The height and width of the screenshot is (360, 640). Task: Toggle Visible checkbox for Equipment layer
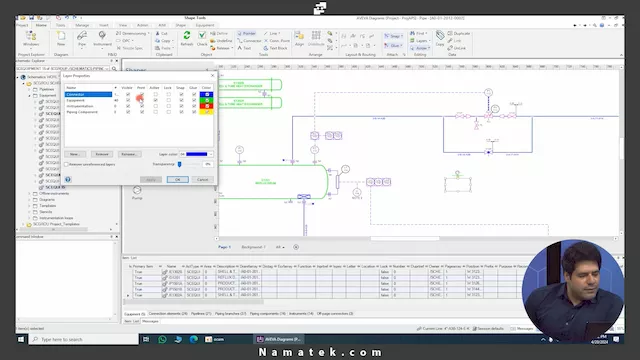coord(128,100)
